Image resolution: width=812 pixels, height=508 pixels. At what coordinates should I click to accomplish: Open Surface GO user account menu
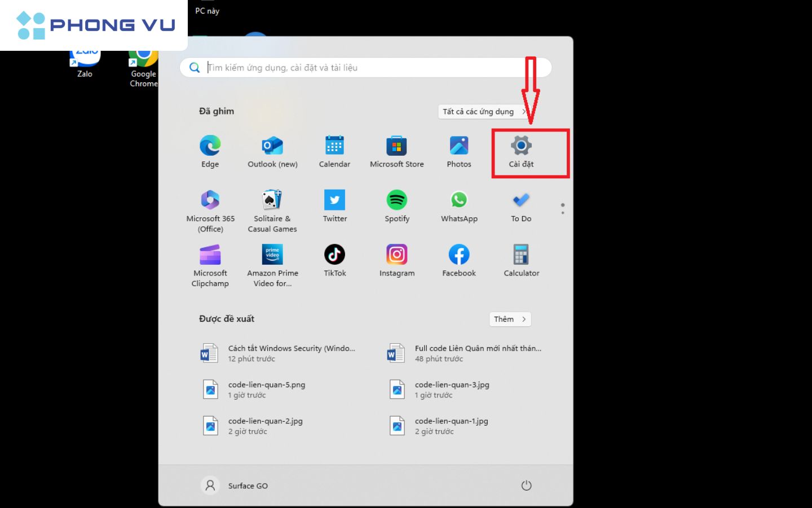[235, 485]
